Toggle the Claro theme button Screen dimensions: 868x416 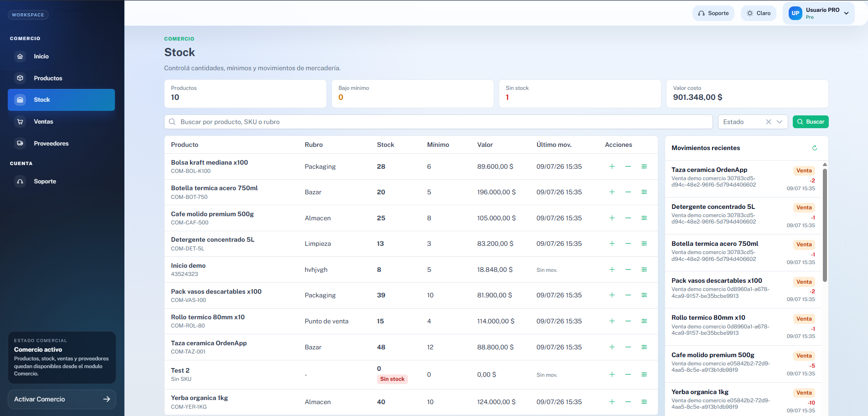[759, 13]
